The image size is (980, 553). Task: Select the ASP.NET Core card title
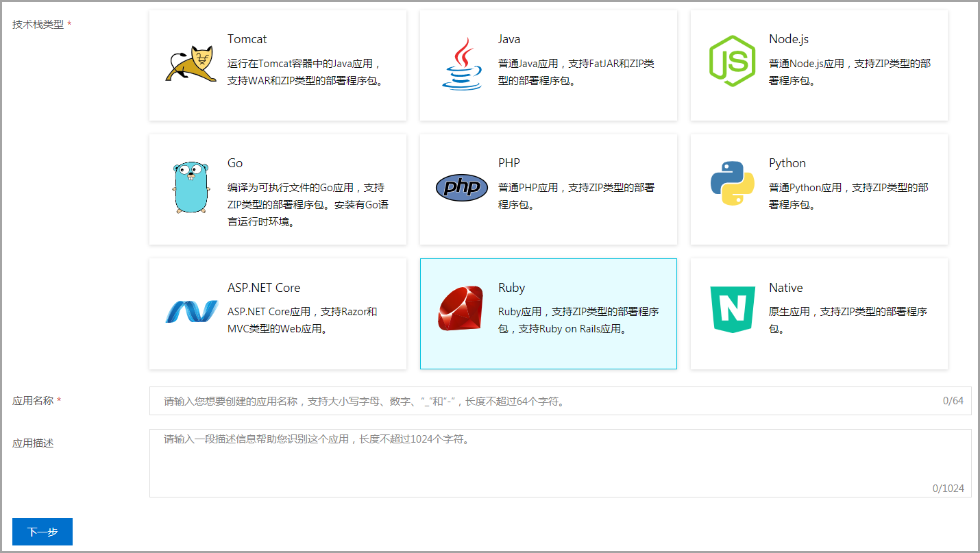(x=264, y=288)
